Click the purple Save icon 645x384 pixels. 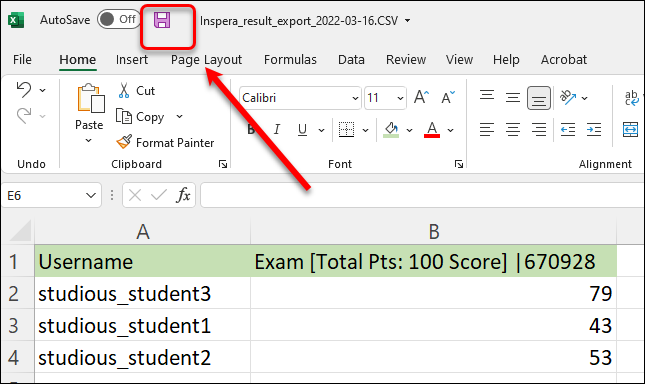[162, 20]
